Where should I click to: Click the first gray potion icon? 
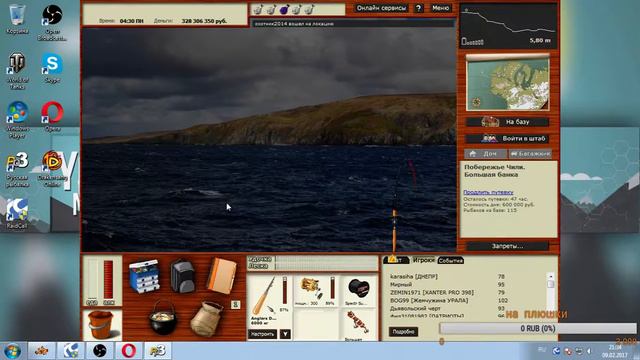coord(258,9)
